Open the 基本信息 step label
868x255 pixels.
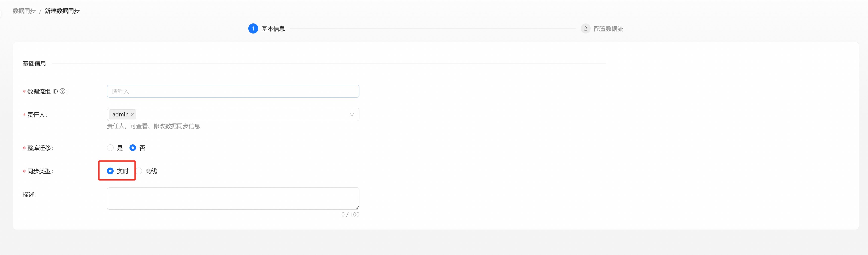pyautogui.click(x=273, y=29)
